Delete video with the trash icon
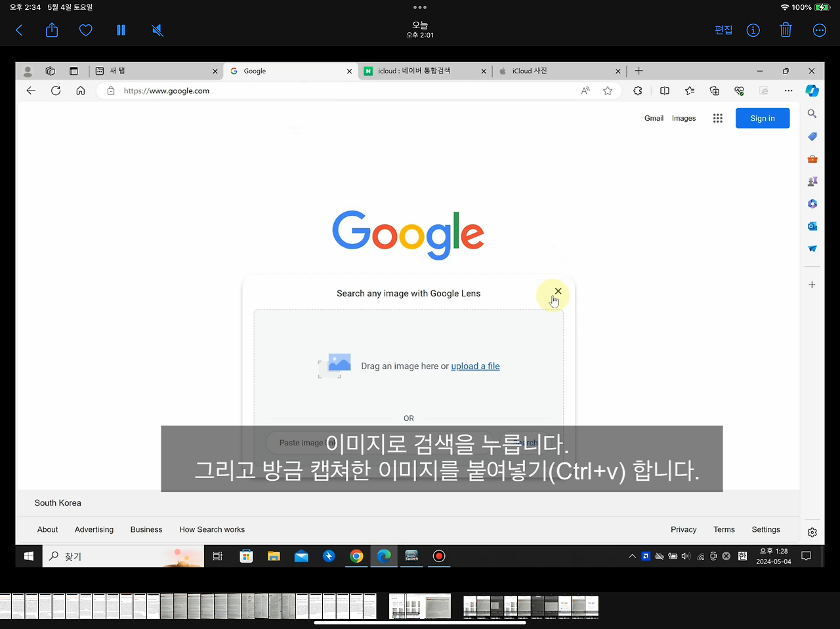The image size is (840, 629). 786,30
